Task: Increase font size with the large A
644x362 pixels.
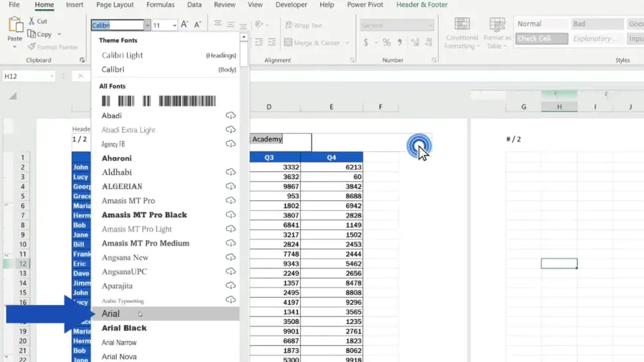Action: tap(185, 25)
